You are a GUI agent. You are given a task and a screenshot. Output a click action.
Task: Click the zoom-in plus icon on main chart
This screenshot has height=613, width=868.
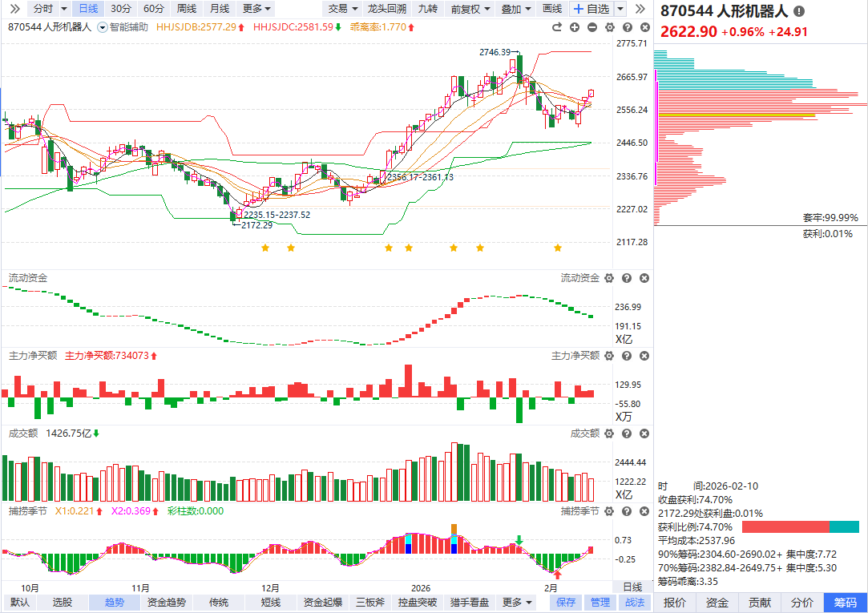[575, 26]
